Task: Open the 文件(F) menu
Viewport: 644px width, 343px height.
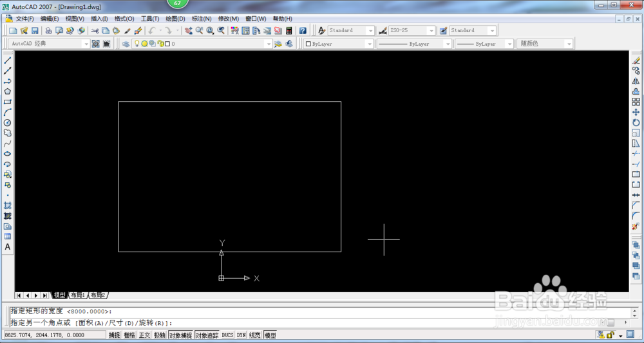Action: coord(24,19)
